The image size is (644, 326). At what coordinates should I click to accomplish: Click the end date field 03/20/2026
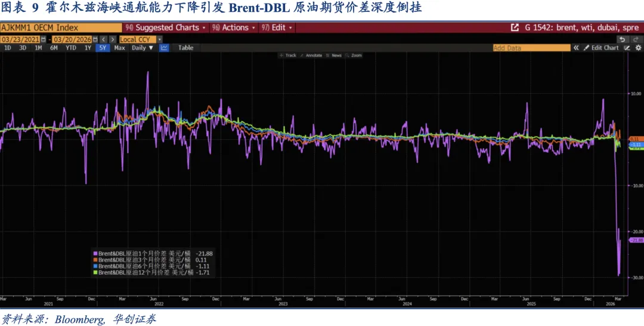point(72,39)
